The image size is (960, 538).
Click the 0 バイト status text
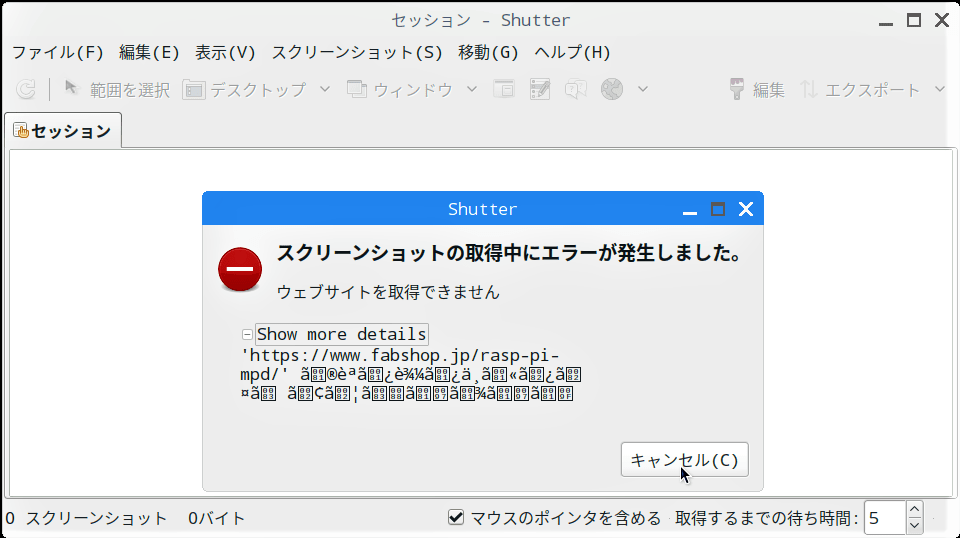[x=216, y=518]
